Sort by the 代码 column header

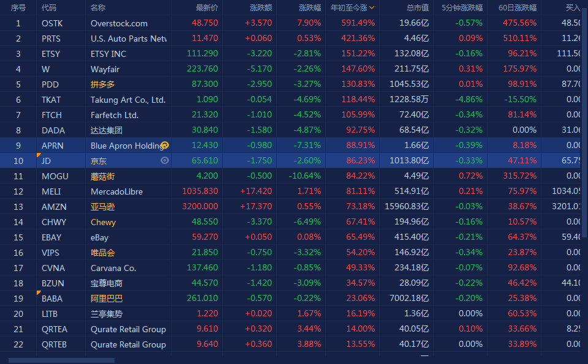click(x=49, y=7)
